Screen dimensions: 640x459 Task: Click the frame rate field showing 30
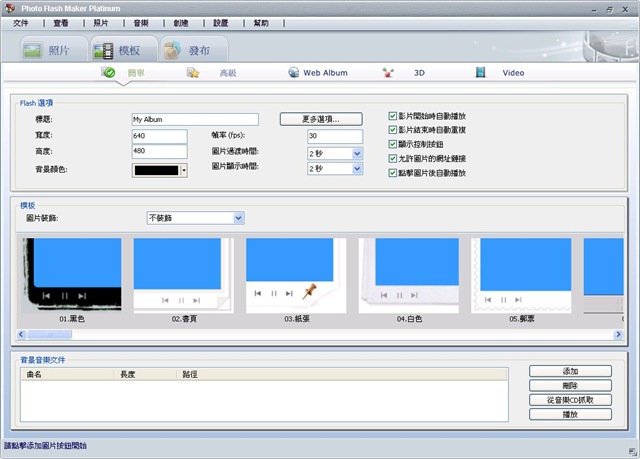point(335,136)
